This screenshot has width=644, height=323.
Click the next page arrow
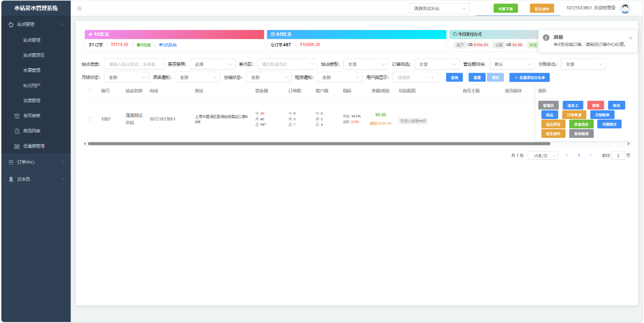point(590,156)
